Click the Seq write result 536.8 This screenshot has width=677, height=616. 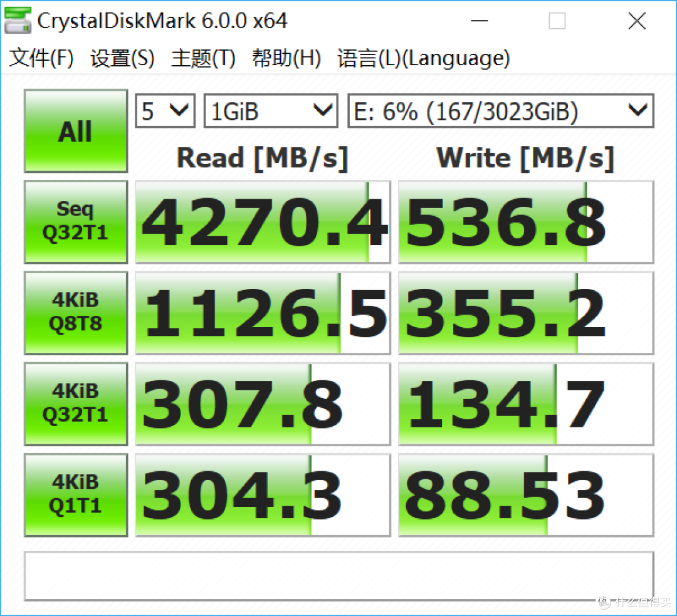(x=526, y=222)
